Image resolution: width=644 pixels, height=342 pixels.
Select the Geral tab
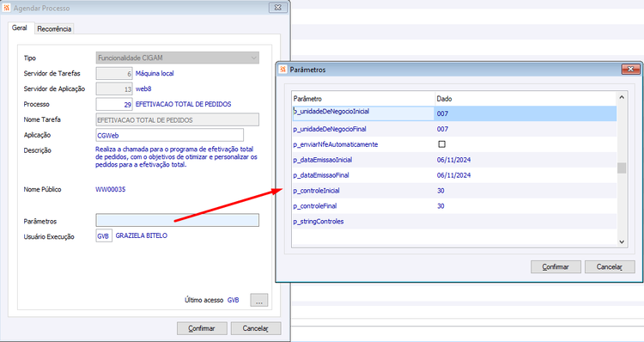point(19,27)
